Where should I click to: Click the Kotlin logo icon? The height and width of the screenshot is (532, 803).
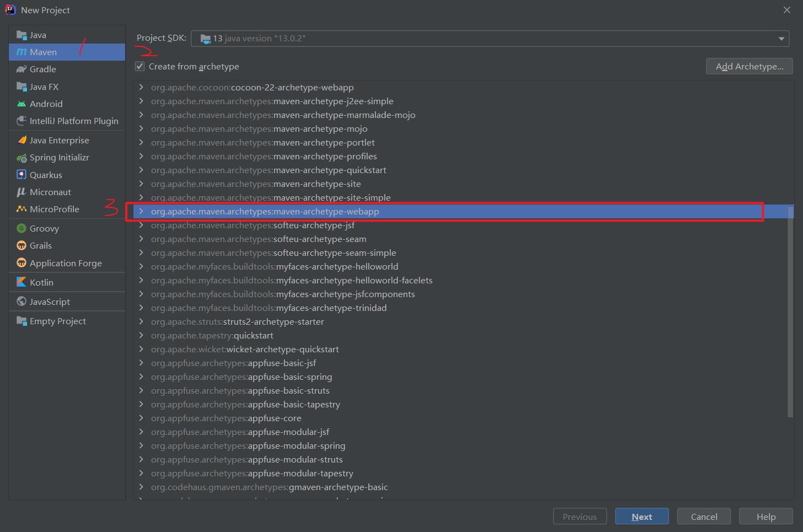coord(21,282)
